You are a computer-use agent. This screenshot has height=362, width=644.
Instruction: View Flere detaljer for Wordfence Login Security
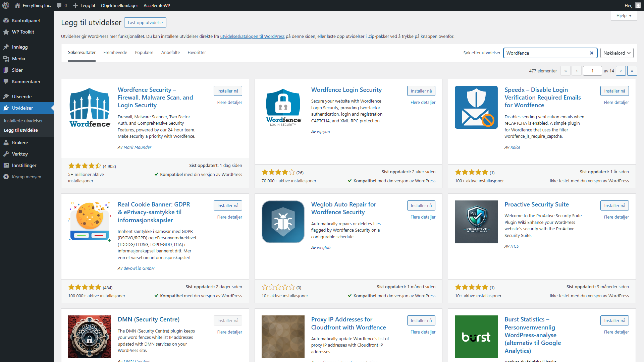[423, 102]
